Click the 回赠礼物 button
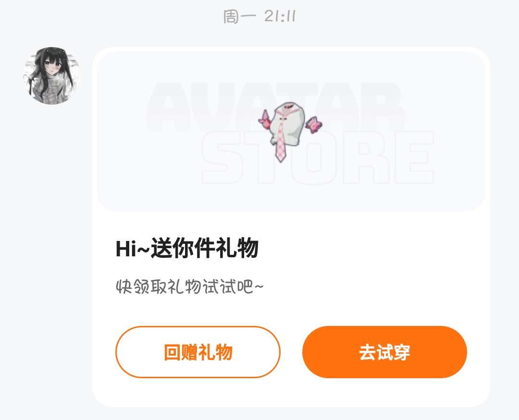Screen dimensions: 519x420 (198, 352)
